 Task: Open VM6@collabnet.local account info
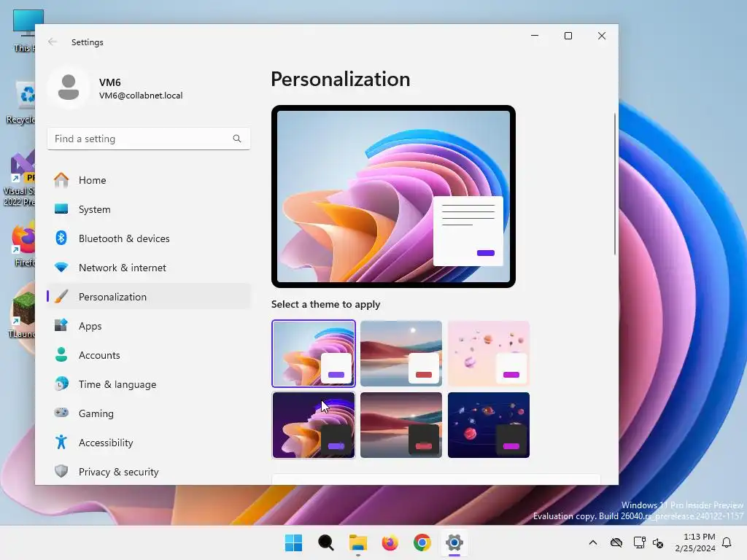(x=141, y=96)
